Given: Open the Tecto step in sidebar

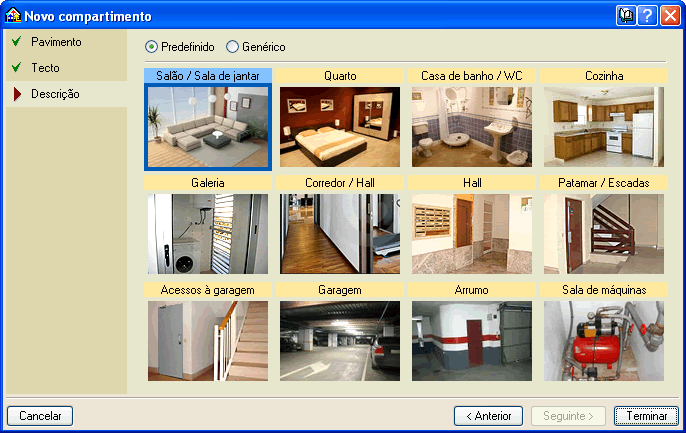Looking at the screenshot, I should click(45, 68).
